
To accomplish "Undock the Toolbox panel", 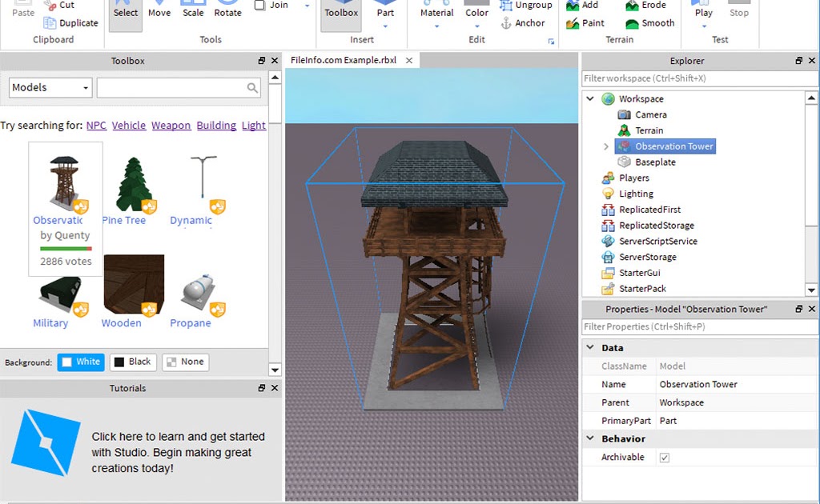I will tap(262, 61).
